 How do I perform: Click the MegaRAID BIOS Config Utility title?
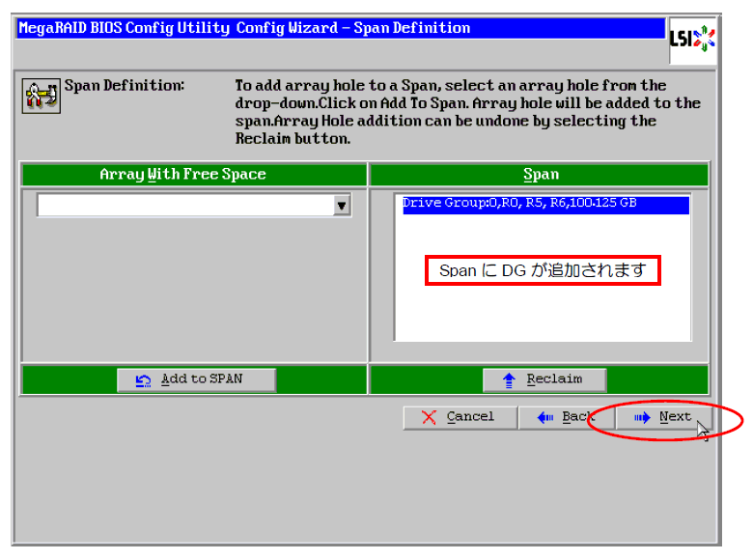[244, 28]
